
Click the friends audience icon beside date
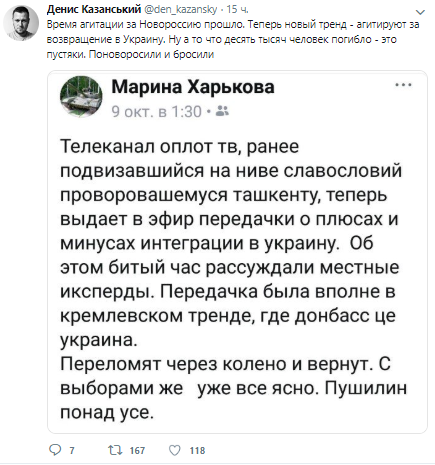222,111
